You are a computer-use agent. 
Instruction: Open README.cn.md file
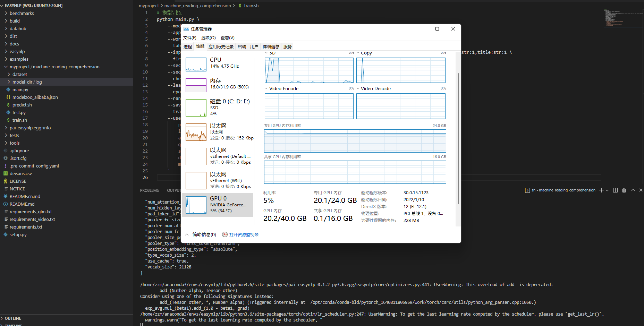[x=67, y=196]
